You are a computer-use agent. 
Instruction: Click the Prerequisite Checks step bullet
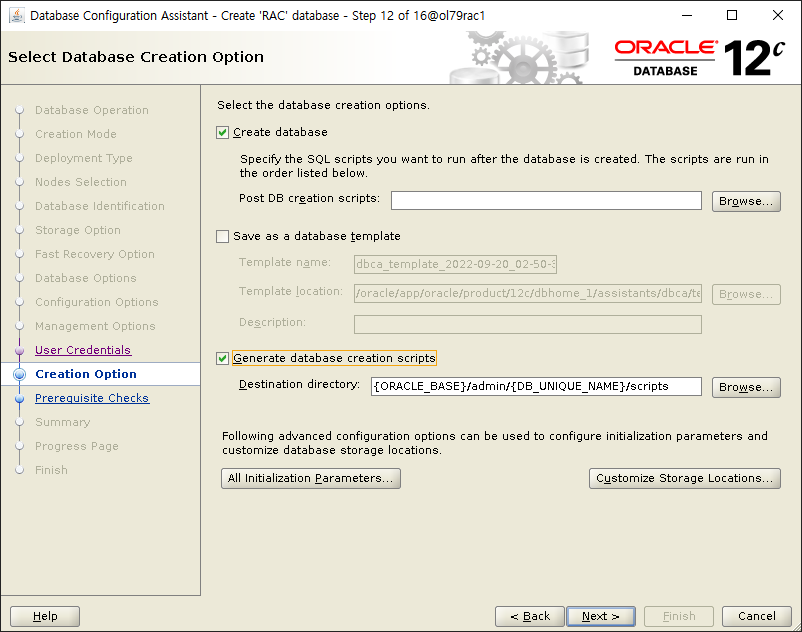(19, 398)
